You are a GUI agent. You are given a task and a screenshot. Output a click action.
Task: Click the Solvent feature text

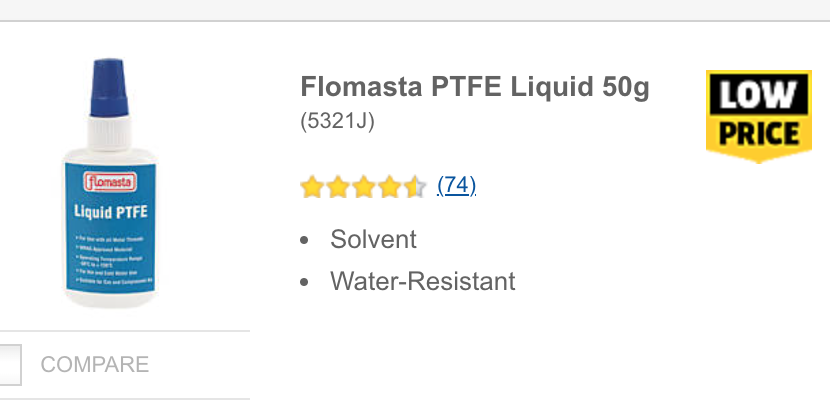373,240
